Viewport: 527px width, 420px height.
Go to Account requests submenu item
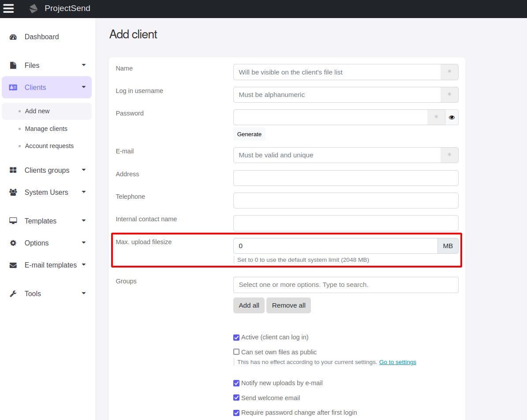tap(49, 146)
